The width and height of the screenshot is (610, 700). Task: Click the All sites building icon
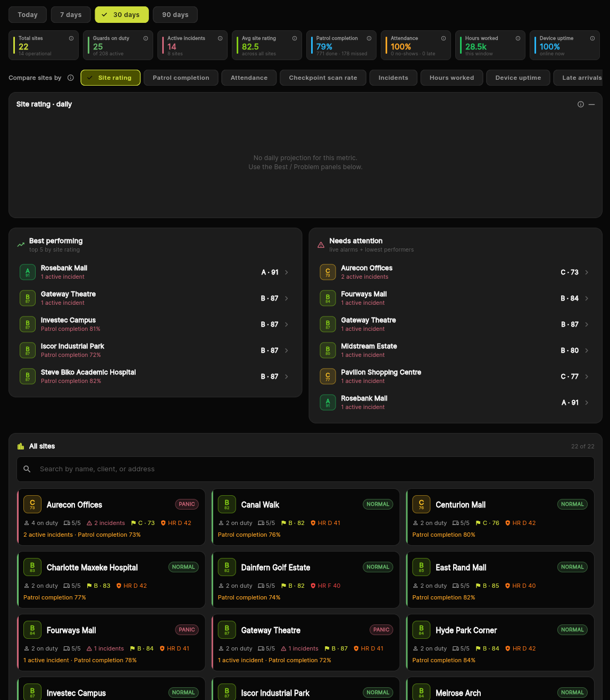tap(21, 446)
